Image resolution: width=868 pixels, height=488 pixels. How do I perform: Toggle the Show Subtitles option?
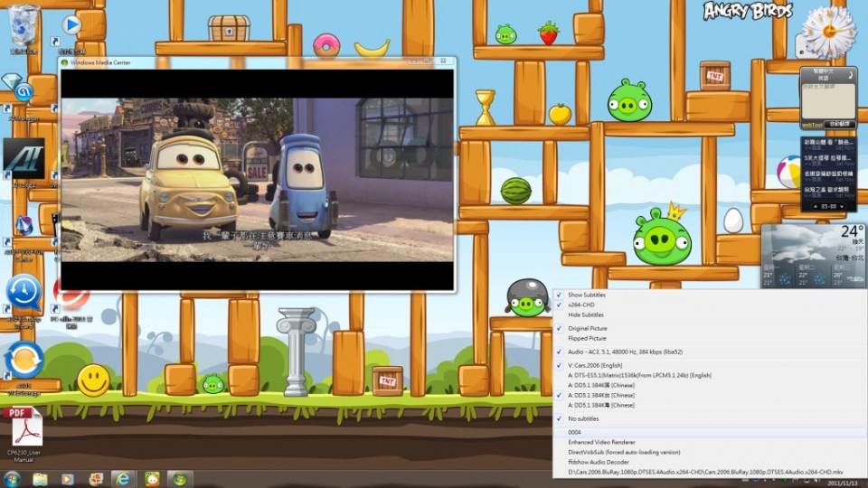tap(586, 296)
